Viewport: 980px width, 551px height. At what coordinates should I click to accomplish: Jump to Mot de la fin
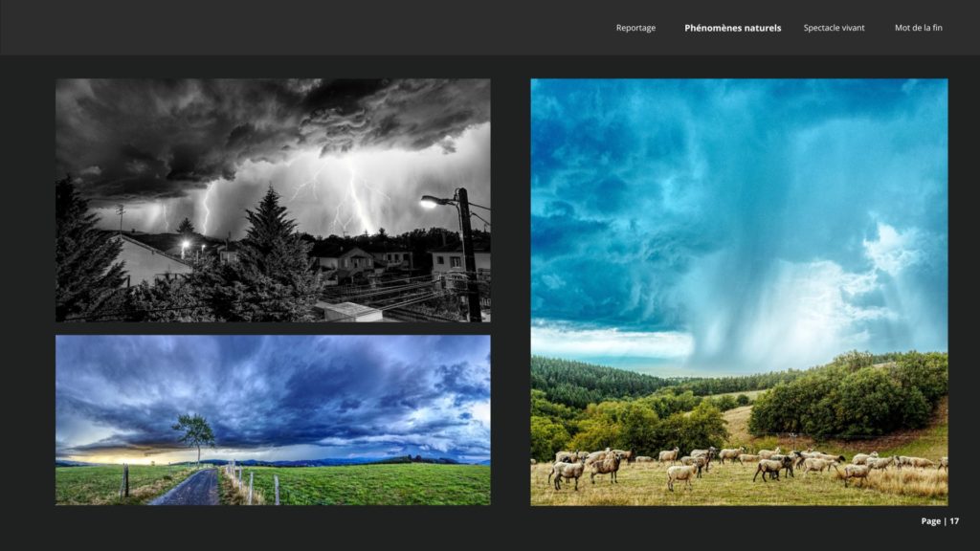(x=918, y=28)
